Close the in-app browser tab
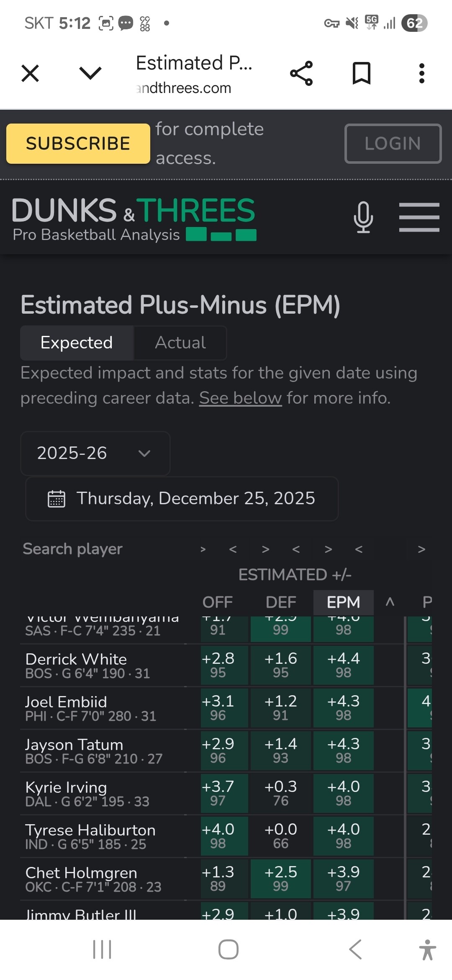This screenshot has height=980, width=452. click(x=30, y=73)
